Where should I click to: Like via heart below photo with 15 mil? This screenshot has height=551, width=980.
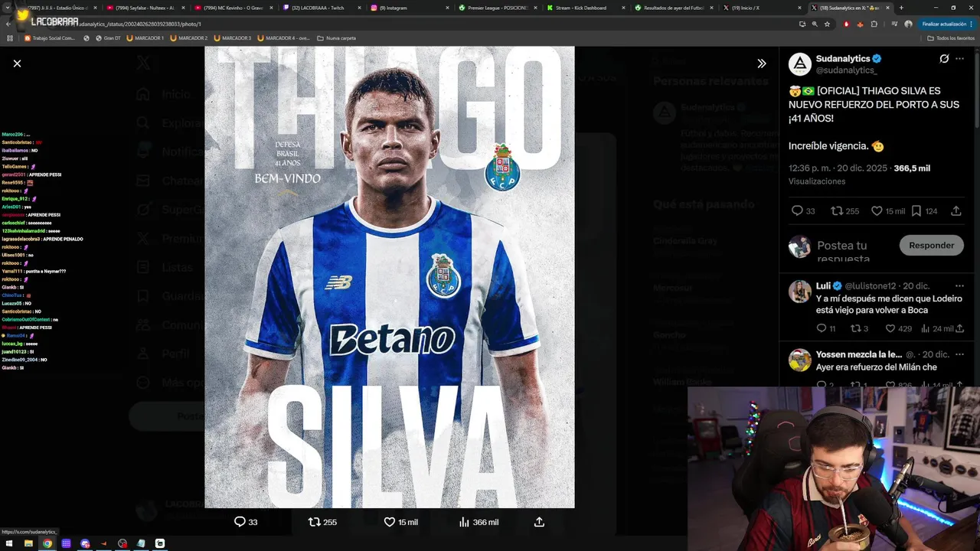[400, 522]
